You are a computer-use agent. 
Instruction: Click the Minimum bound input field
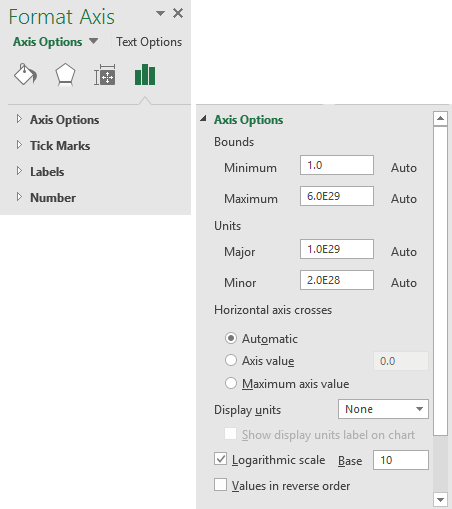tap(337, 165)
